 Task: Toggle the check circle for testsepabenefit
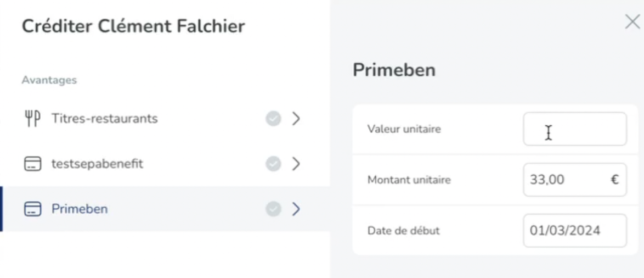pyautogui.click(x=273, y=164)
